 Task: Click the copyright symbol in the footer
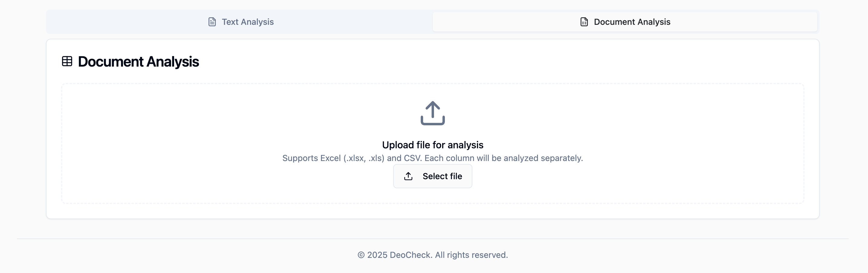tap(361, 255)
